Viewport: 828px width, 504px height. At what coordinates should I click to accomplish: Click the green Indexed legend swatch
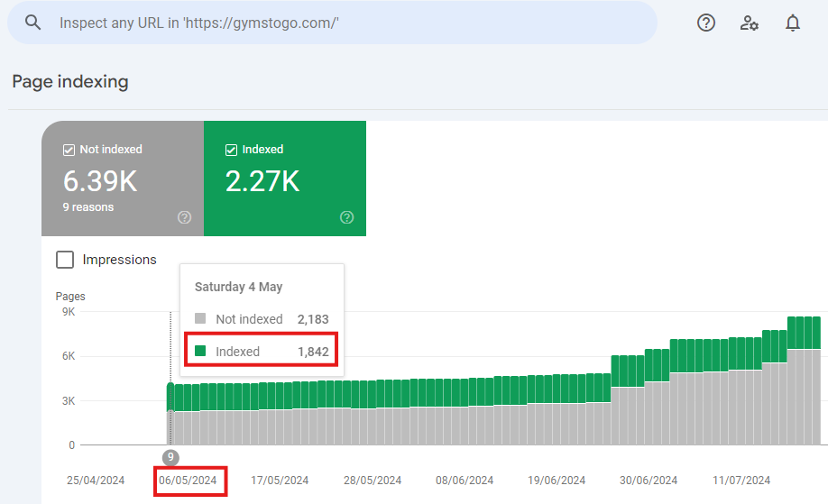pyautogui.click(x=200, y=351)
